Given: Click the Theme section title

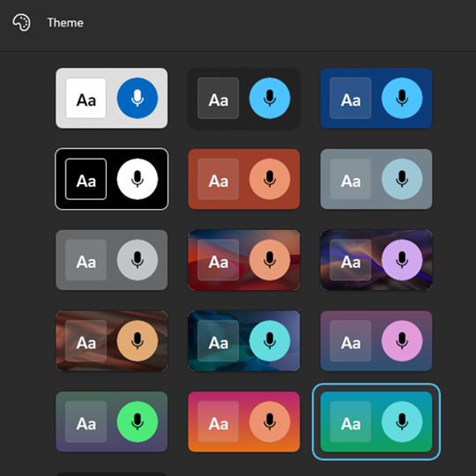Looking at the screenshot, I should click(x=65, y=23).
